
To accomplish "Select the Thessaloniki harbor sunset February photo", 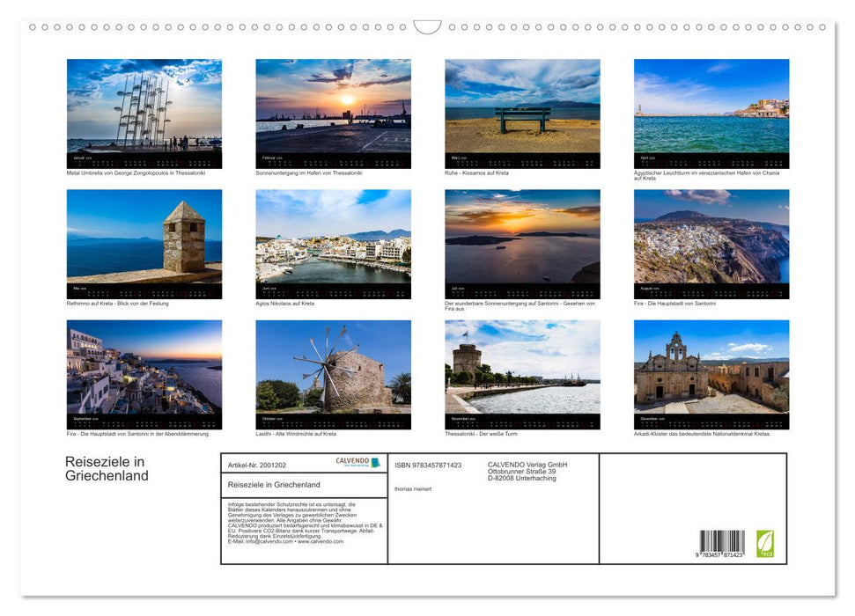I will (333, 106).
